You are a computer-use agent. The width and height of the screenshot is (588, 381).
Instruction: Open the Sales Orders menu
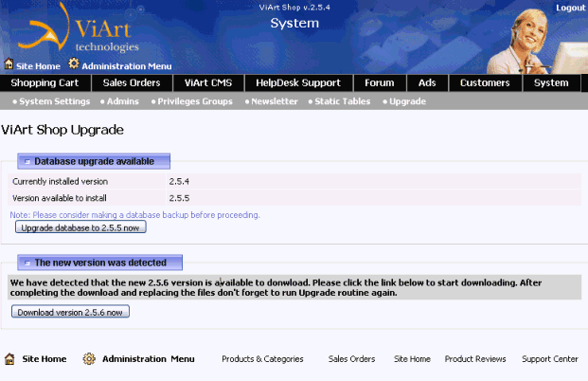[132, 82]
